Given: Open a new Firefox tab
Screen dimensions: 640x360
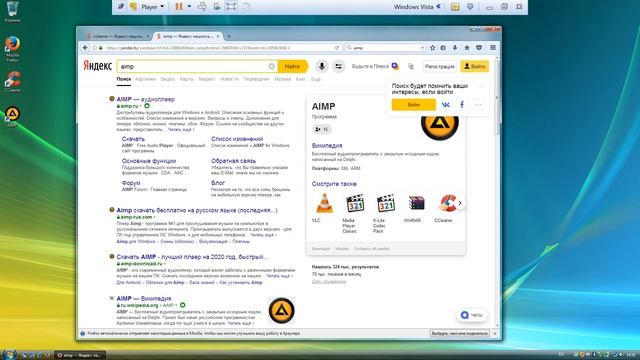Looking at the screenshot, I should point(229,36).
